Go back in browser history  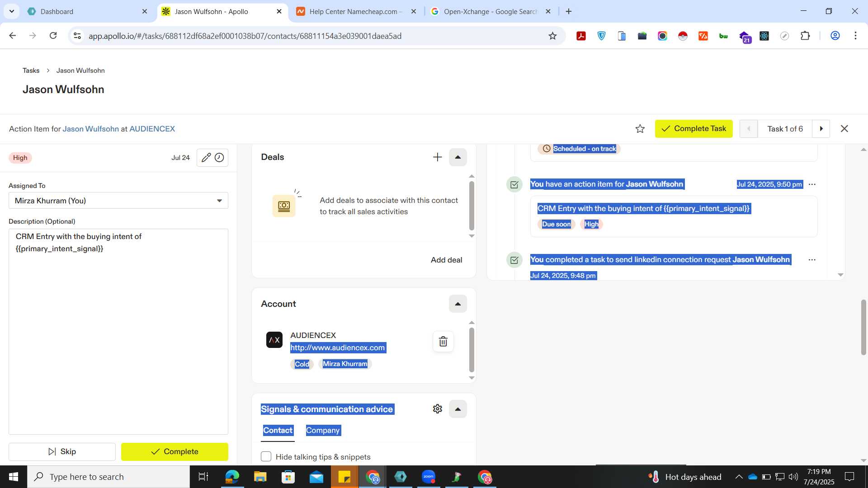click(12, 36)
